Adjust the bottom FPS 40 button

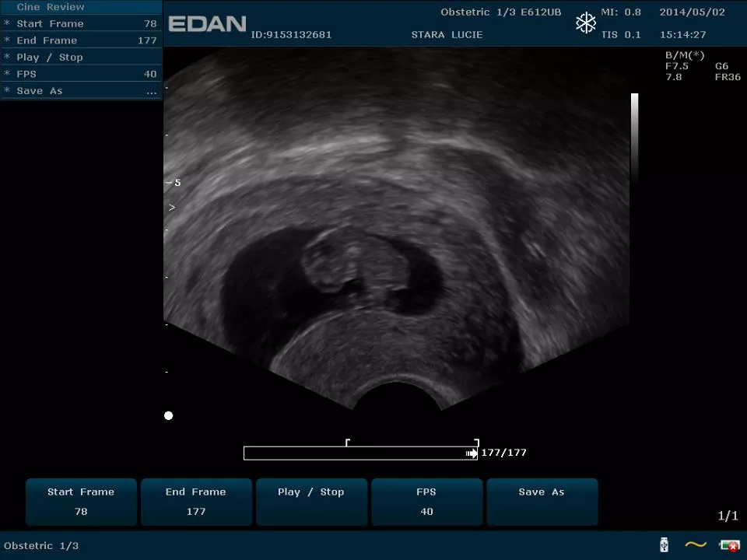click(426, 502)
